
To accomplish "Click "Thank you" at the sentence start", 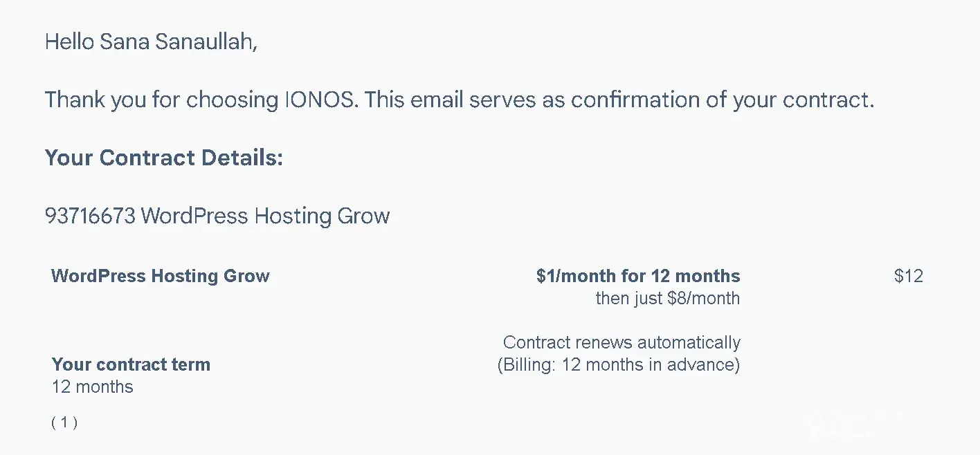I will pyautogui.click(x=96, y=100).
